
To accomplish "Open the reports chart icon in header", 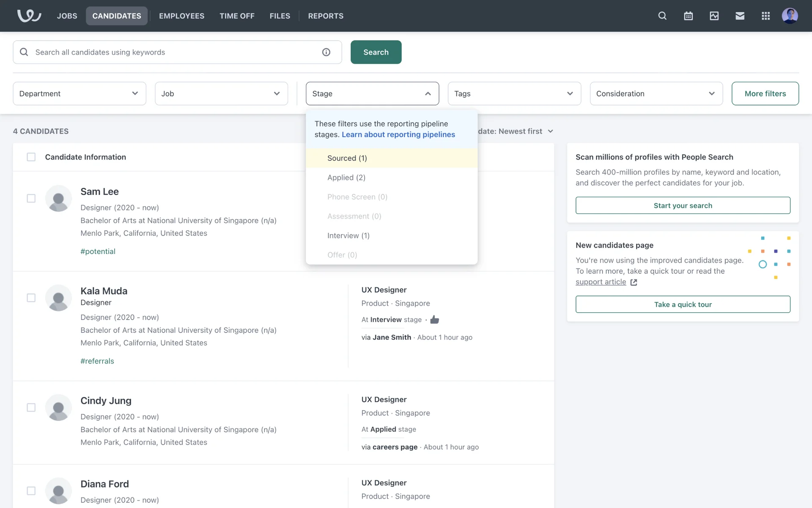I will pyautogui.click(x=714, y=16).
